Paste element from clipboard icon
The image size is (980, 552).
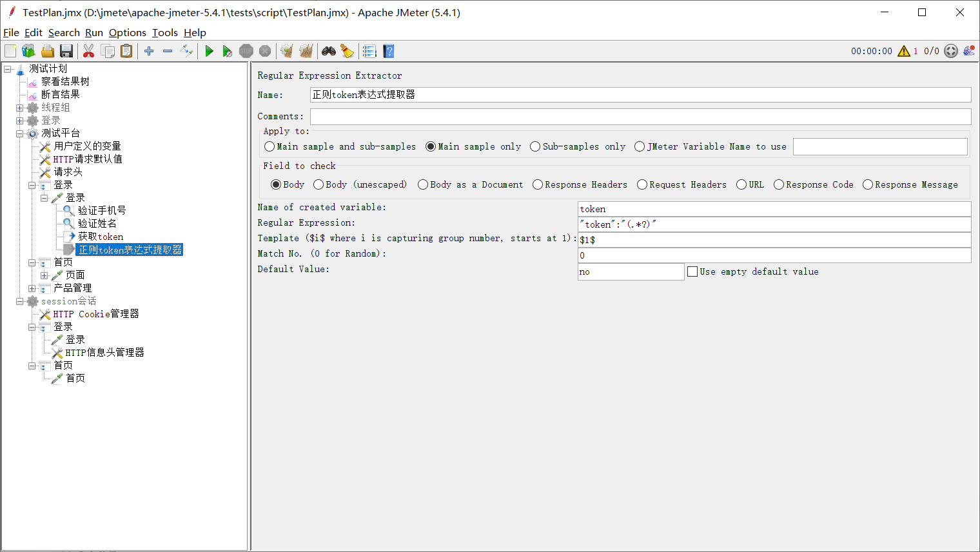tap(126, 51)
